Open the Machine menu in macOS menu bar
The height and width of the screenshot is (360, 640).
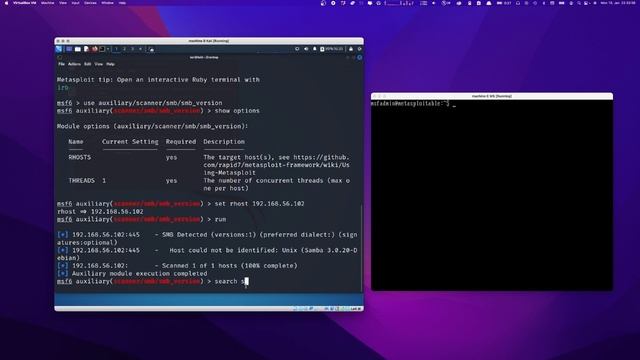pos(47,3)
